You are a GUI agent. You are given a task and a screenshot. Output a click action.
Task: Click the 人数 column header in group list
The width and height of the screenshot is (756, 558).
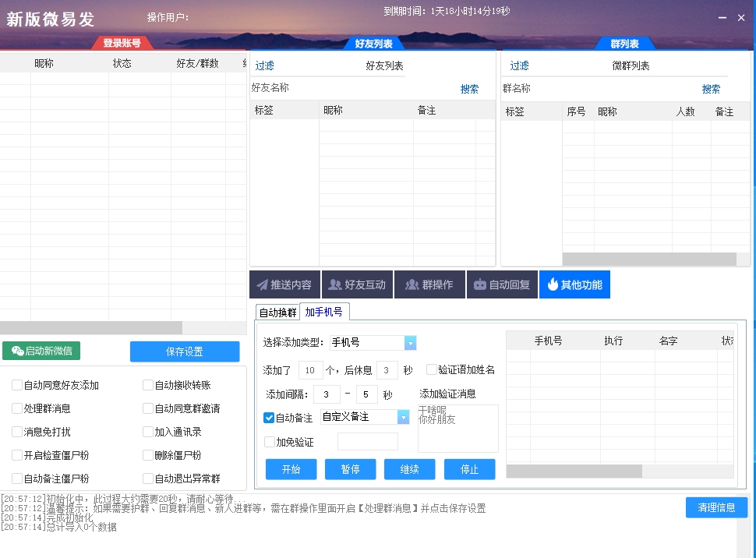[686, 112]
